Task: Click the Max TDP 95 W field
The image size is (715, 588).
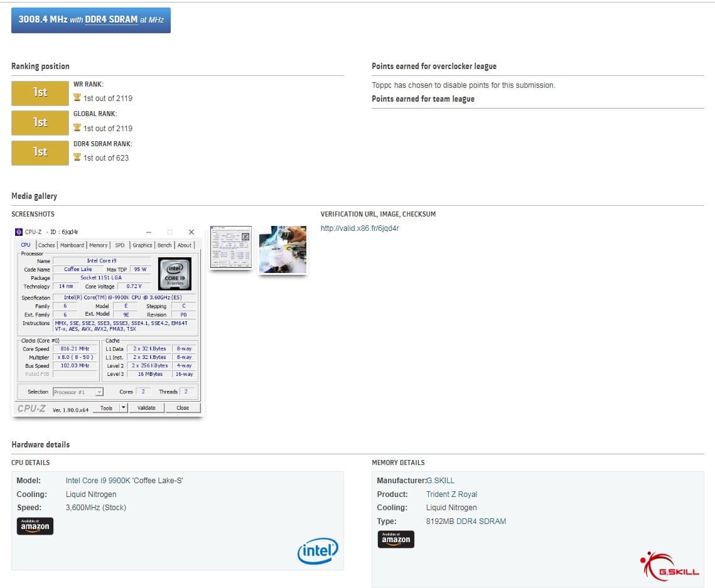Action: click(141, 269)
